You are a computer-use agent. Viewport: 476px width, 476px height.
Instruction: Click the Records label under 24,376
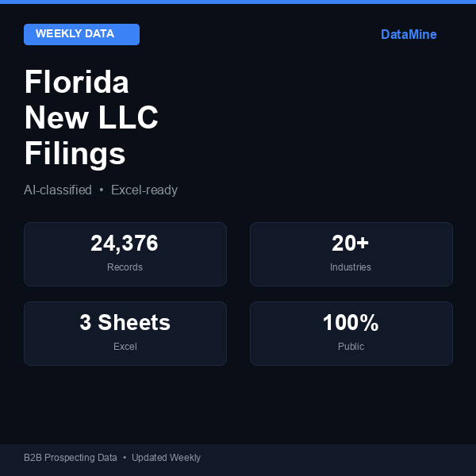125,267
